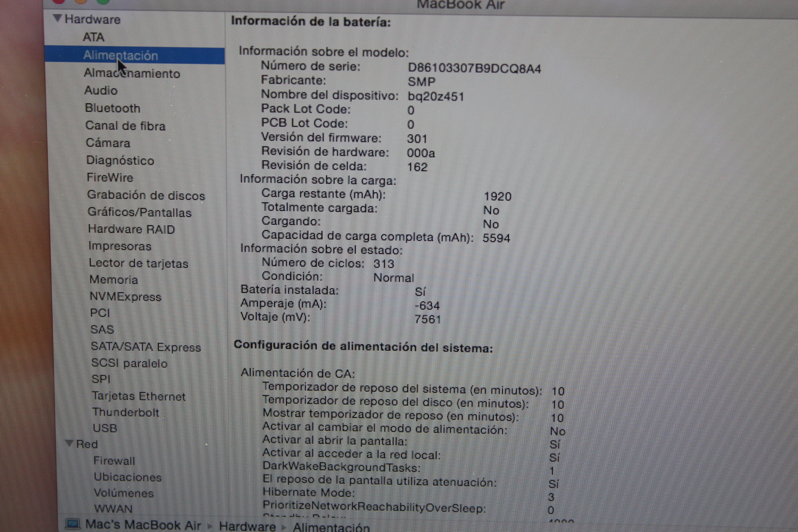
Task: Click Alimentación in the bottom path bar
Action: 331,527
